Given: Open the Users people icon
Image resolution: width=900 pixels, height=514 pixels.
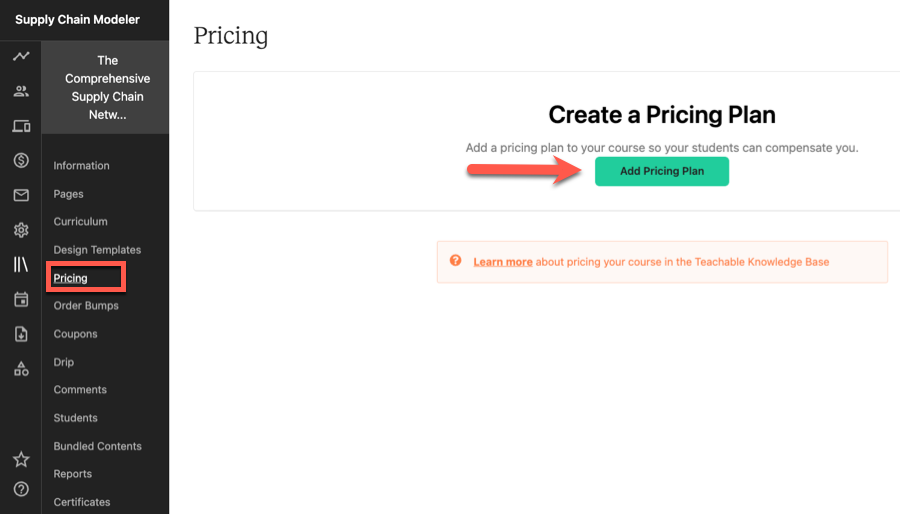Looking at the screenshot, I should coord(21,91).
